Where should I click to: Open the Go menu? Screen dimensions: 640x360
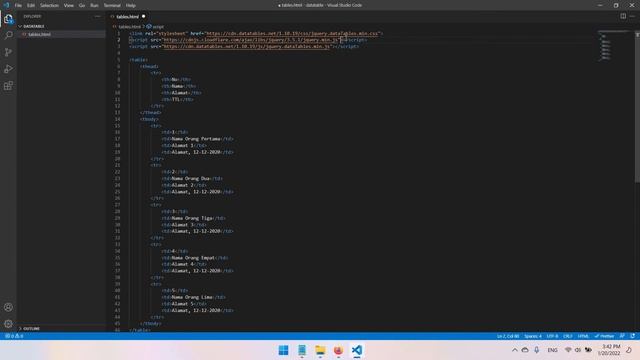[82, 5]
